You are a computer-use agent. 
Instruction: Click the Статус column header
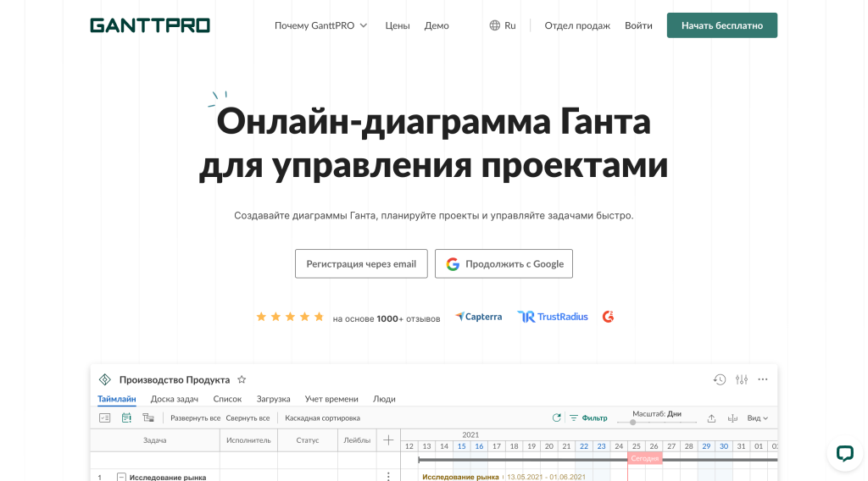[x=307, y=440]
